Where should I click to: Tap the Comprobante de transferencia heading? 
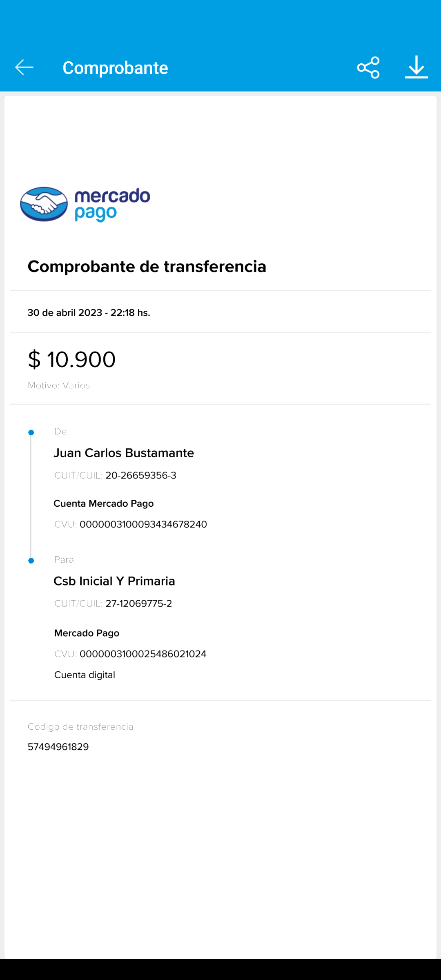click(147, 267)
